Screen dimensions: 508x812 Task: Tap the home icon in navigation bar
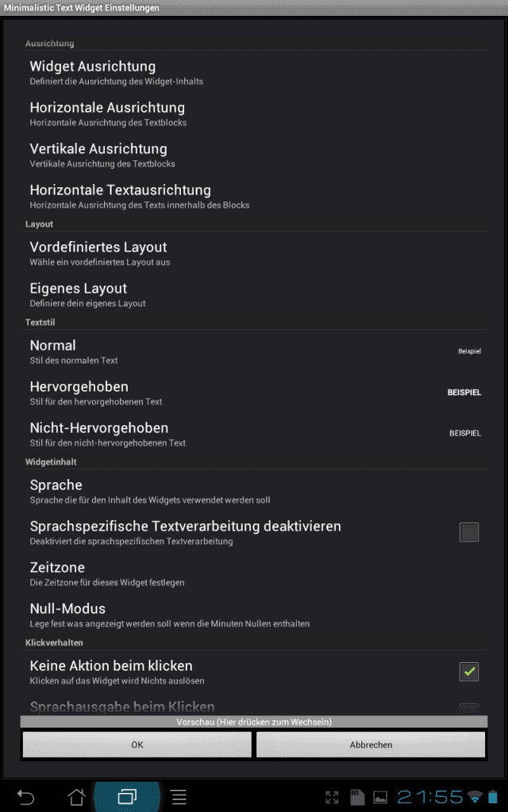tap(77, 796)
